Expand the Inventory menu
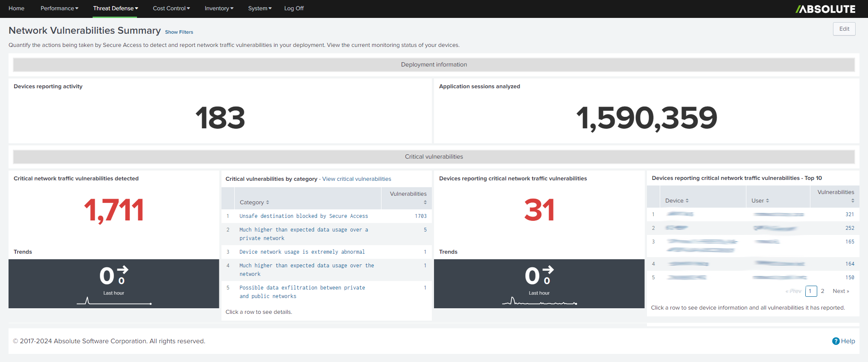 coord(219,9)
